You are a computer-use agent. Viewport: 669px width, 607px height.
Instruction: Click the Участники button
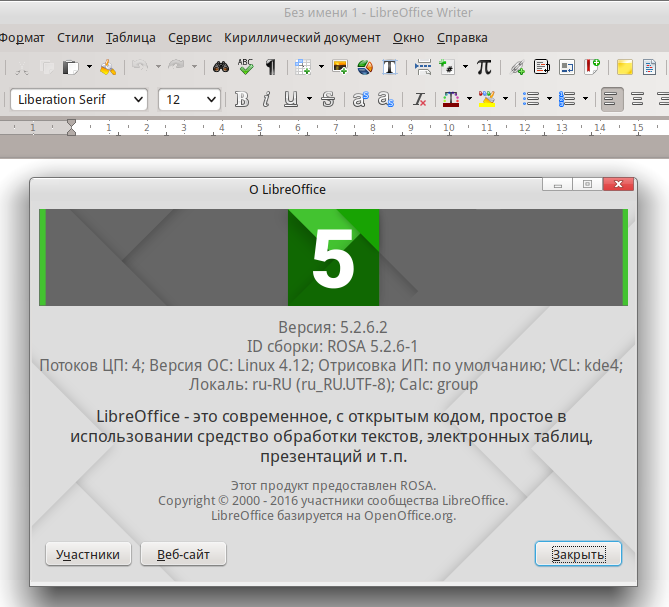[88, 554]
